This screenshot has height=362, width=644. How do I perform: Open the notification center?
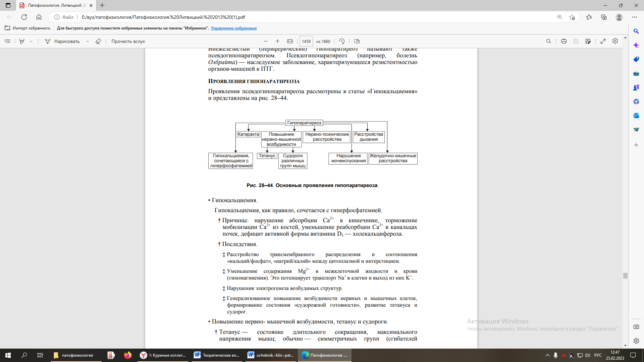click(x=633, y=355)
